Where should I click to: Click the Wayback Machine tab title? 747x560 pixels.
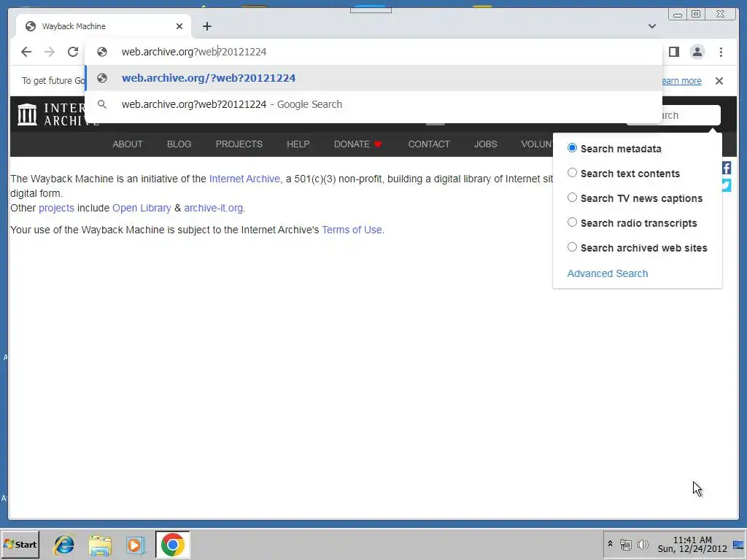(74, 26)
